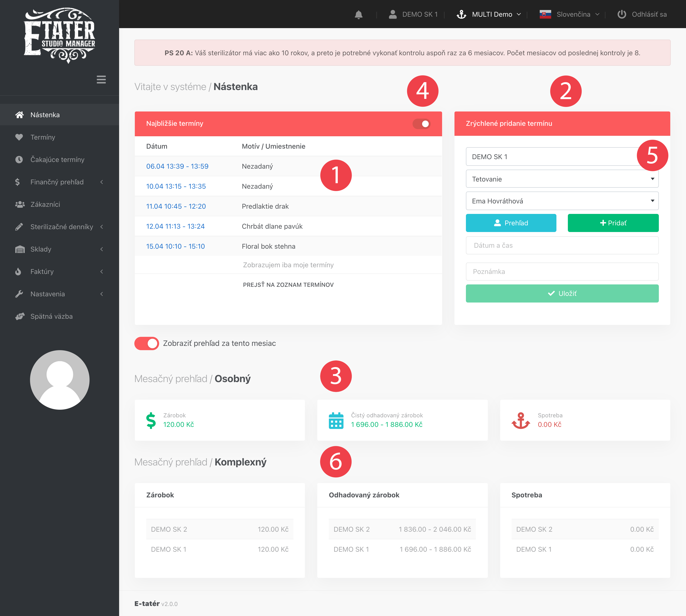Click the Uložiť save button
Screen dimensions: 686x616
pos(562,293)
